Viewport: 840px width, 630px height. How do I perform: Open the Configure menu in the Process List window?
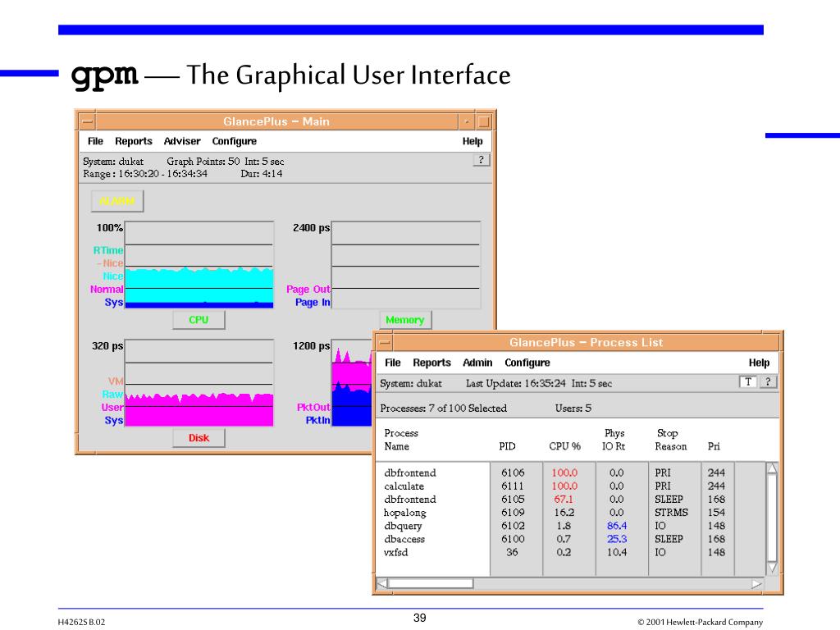point(527,363)
